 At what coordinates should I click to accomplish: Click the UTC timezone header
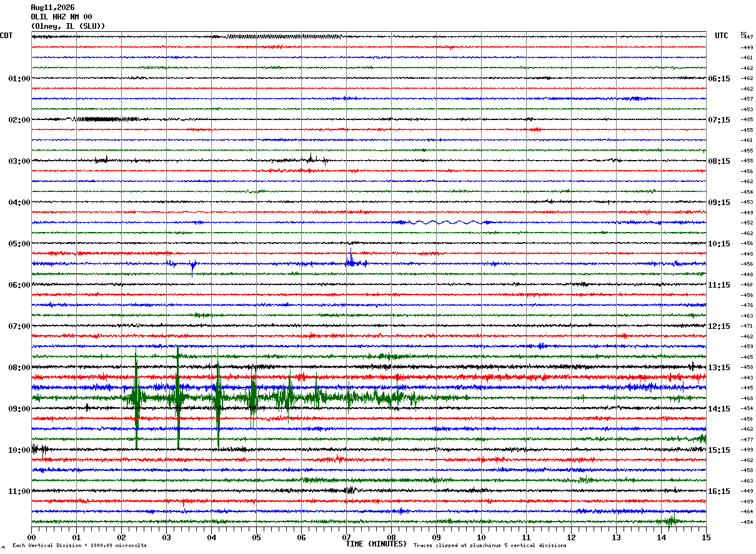click(x=722, y=36)
